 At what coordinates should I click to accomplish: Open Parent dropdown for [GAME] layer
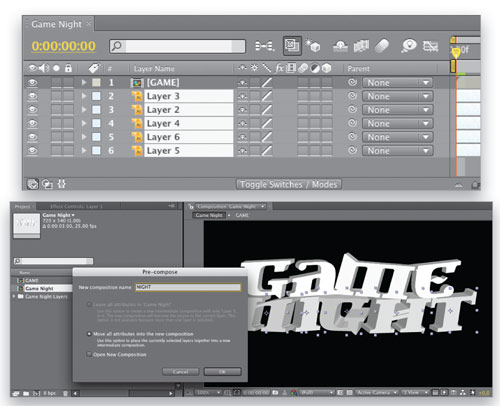click(398, 82)
